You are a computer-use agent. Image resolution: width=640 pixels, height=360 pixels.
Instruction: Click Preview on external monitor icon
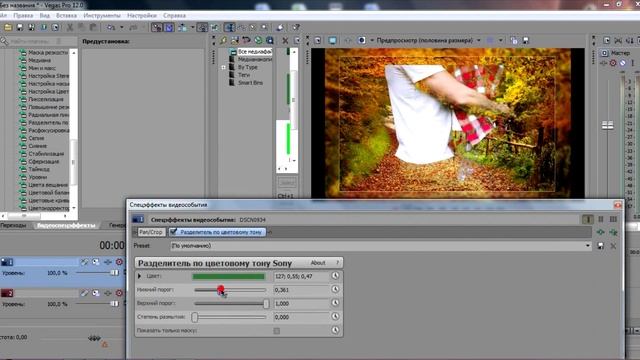[x=333, y=40]
